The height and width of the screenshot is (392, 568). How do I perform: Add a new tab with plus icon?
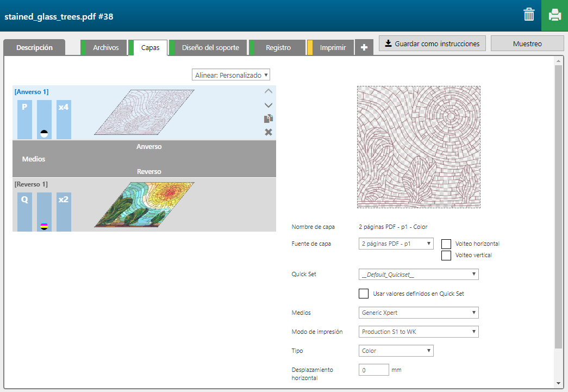pyautogui.click(x=364, y=48)
